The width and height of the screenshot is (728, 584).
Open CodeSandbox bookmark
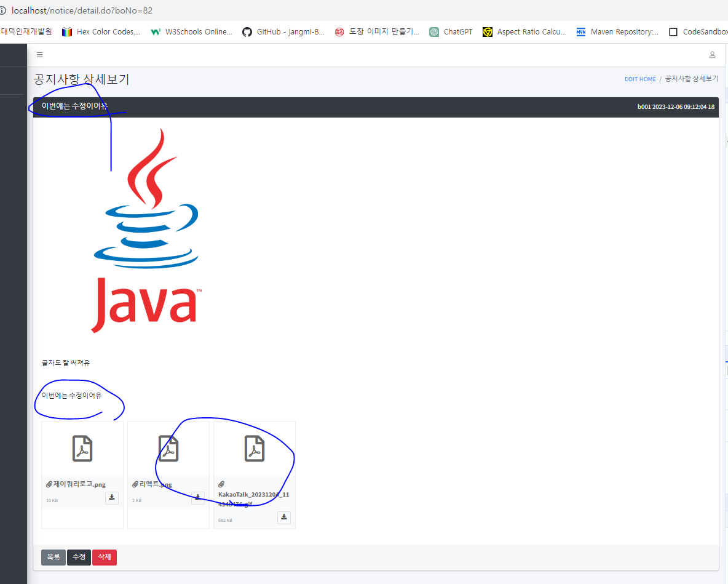pyautogui.click(x=698, y=31)
